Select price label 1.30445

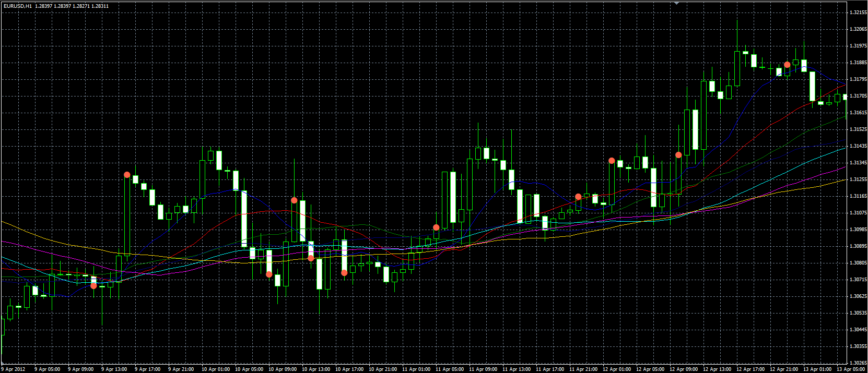pyautogui.click(x=858, y=330)
